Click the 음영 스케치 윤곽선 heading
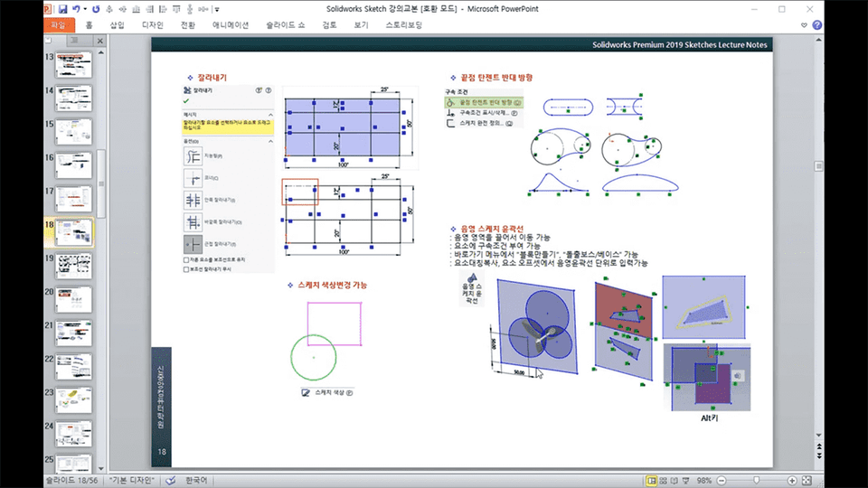Screen dimensions: 868x488 (492, 229)
